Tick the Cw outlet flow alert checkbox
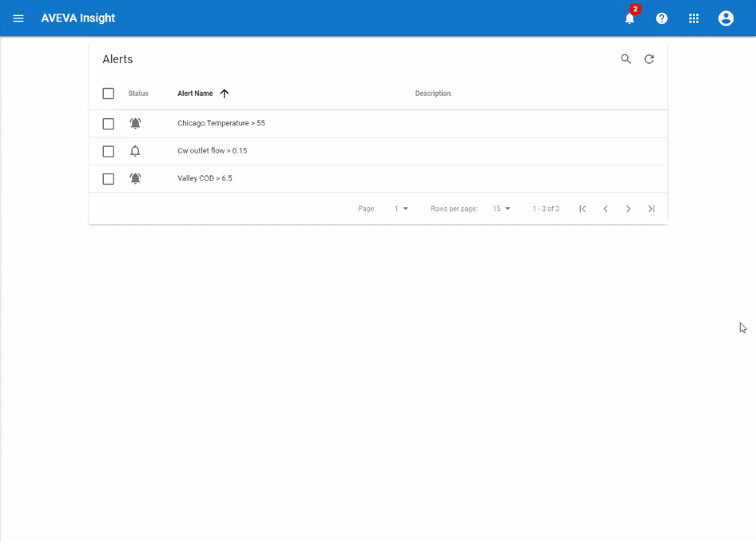This screenshot has width=756, height=541. [x=109, y=151]
